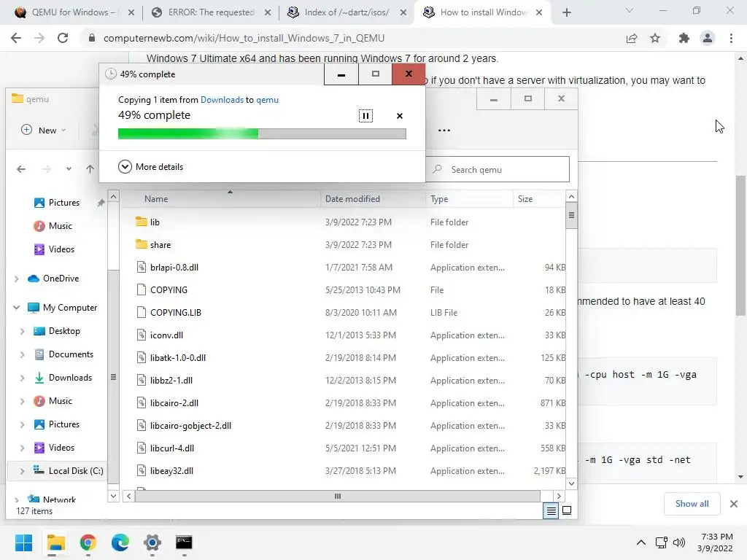Switch to large thumbnails view layout
This screenshot has height=560, width=747.
(567, 510)
